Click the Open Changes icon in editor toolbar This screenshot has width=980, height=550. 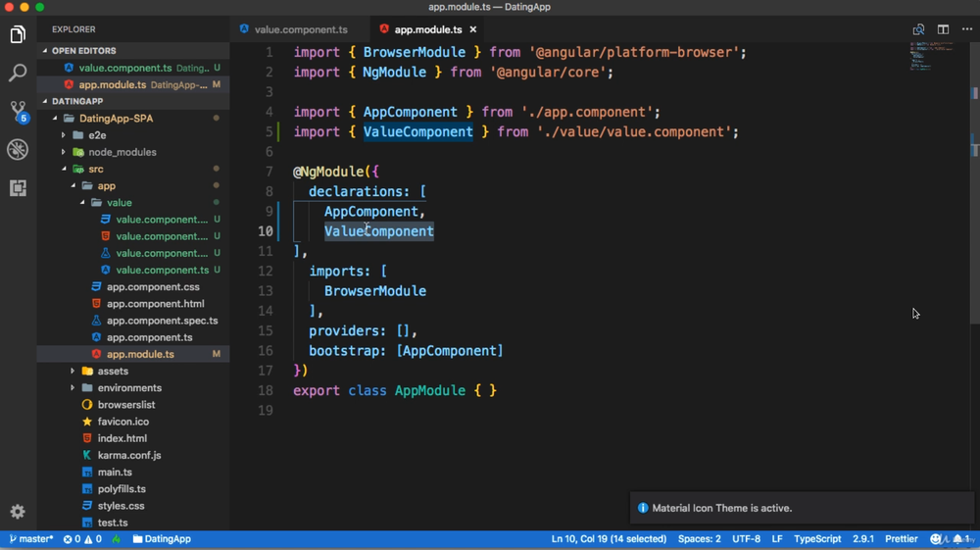[918, 29]
